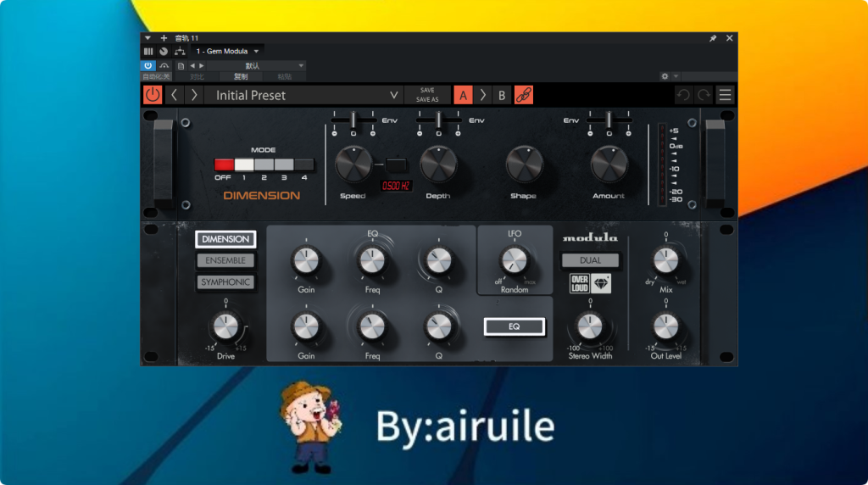Click the Depth knob
Viewport: 868px width, 485px height.
[x=438, y=164]
